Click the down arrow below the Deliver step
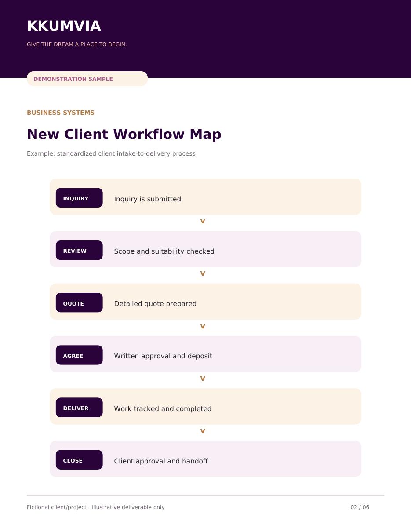Viewport: 411px width, 532px height. 203,431
